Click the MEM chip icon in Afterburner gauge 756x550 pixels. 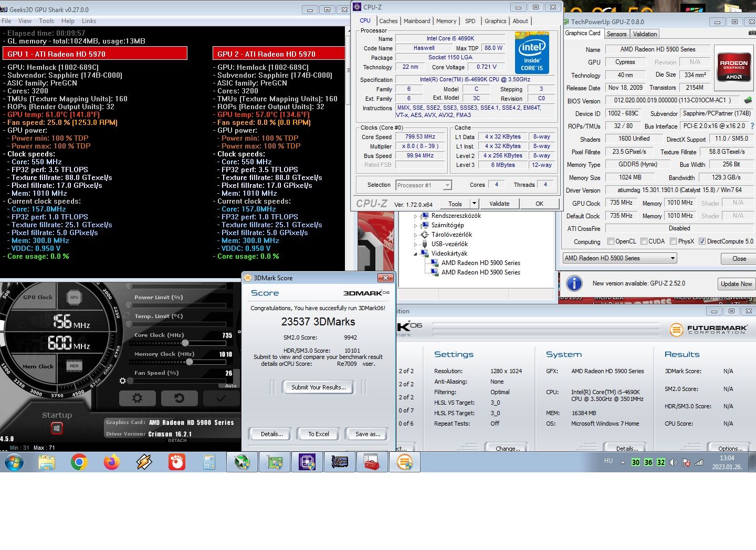tap(74, 366)
